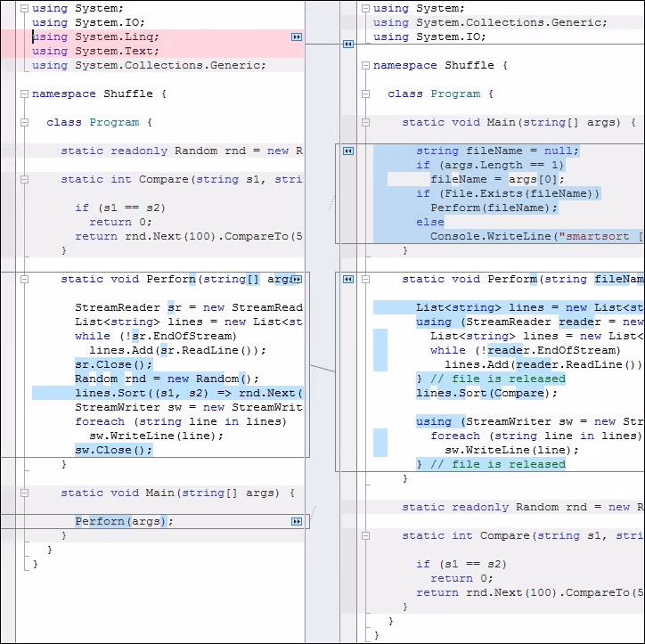Screen dimensions: 645x644
Task: Collapse the using directives in left pane
Action: click(x=25, y=8)
